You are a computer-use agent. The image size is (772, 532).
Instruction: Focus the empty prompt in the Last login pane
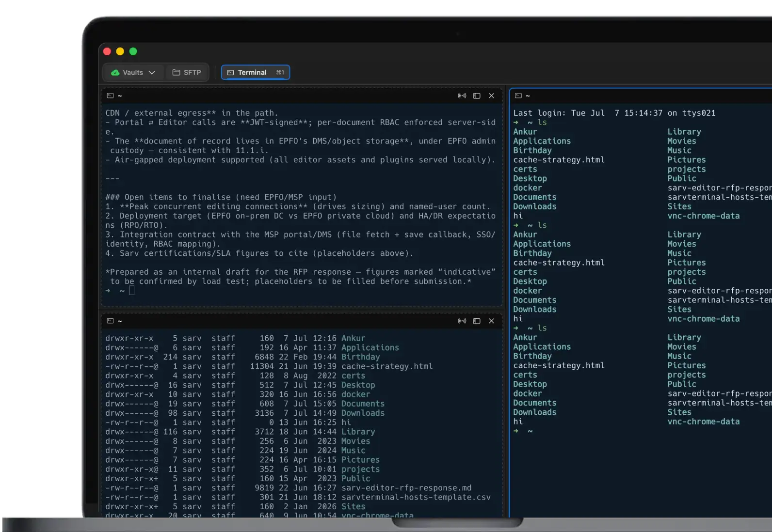tap(530, 431)
